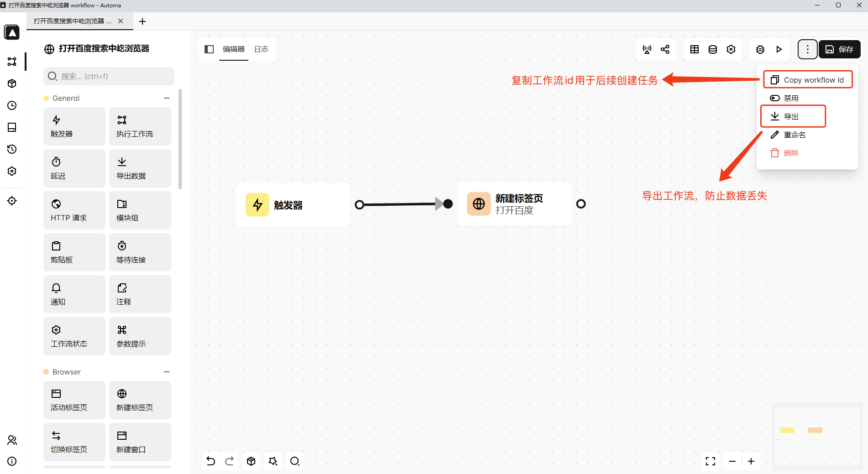This screenshot has width=868, height=474.
Task: Switch to the 日志 logs tab
Action: 261,49
